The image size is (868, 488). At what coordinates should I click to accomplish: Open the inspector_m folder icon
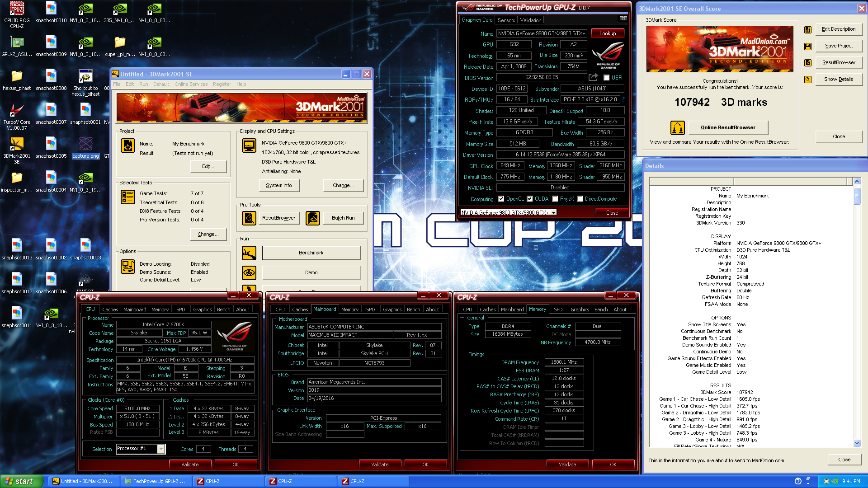point(17,182)
